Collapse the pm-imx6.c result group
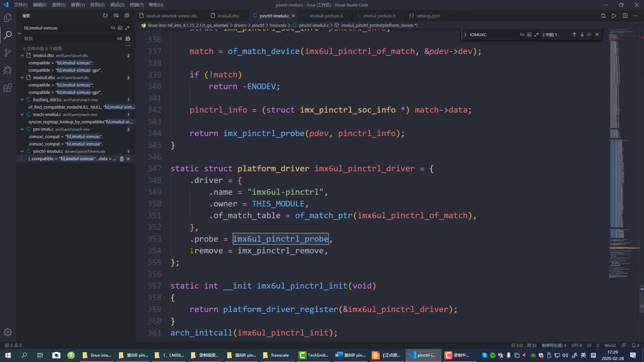 click(22, 129)
